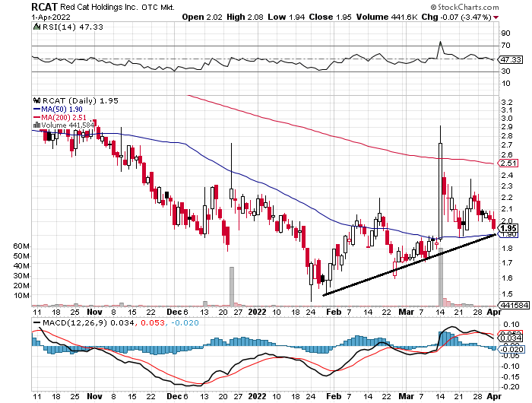Click the OTC Mkt. exchange label
Viewport: 532px width, 403px height.
[x=158, y=7]
